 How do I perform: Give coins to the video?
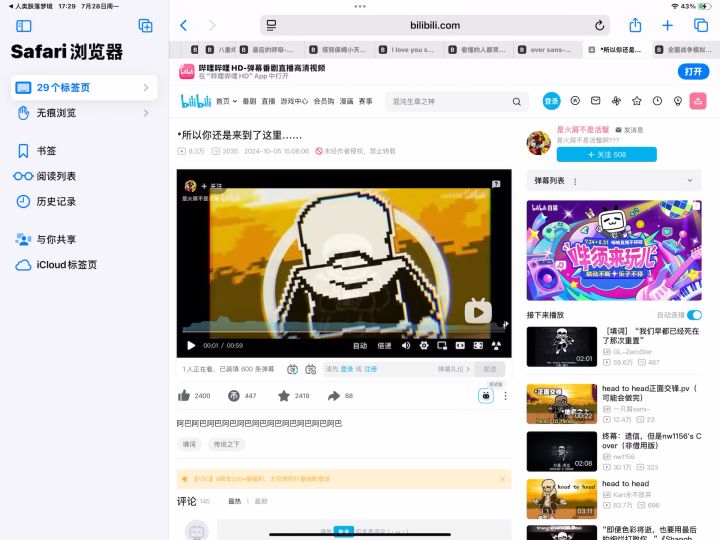pos(234,395)
